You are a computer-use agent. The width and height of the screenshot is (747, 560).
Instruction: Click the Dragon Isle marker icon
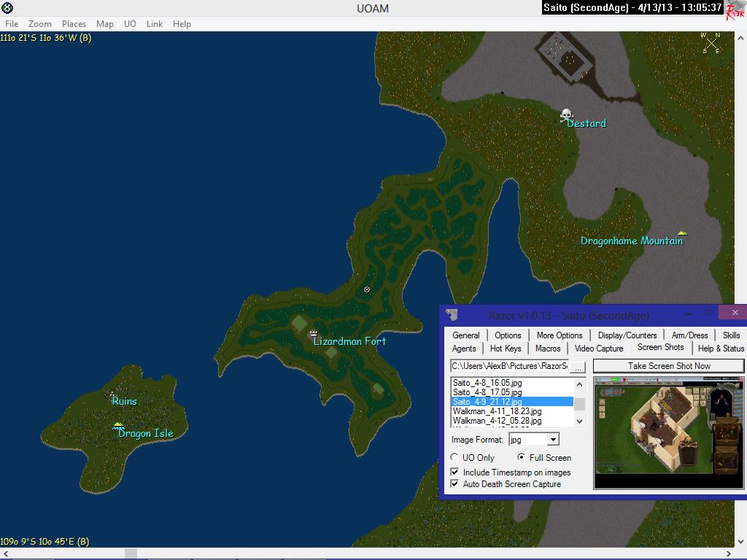coord(118,424)
